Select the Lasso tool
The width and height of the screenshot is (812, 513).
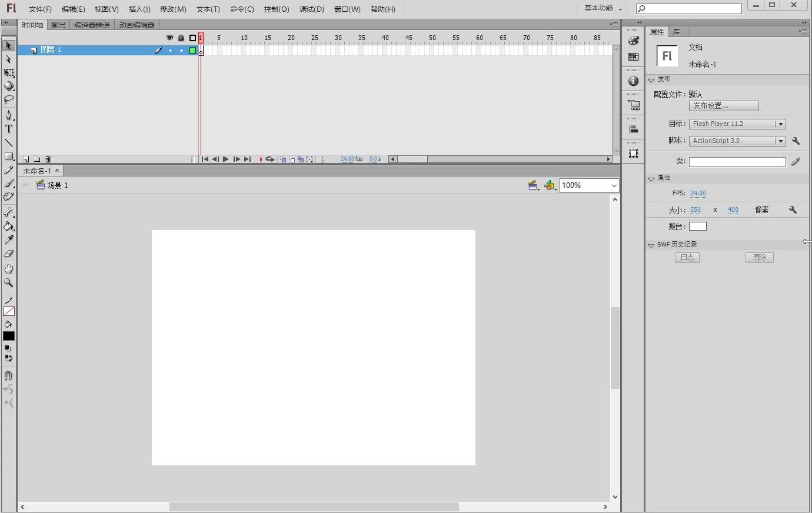point(8,99)
